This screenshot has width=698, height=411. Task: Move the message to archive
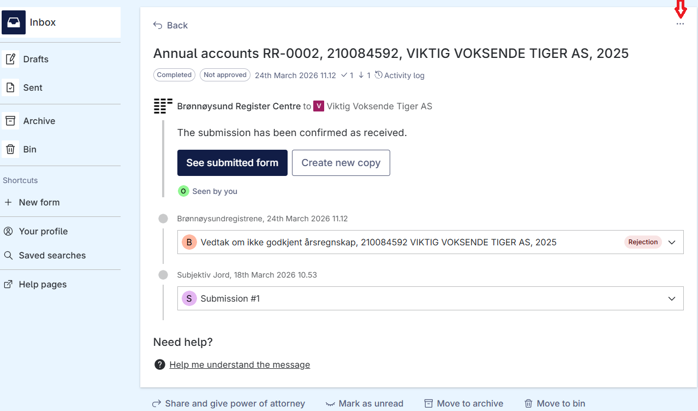click(463, 403)
